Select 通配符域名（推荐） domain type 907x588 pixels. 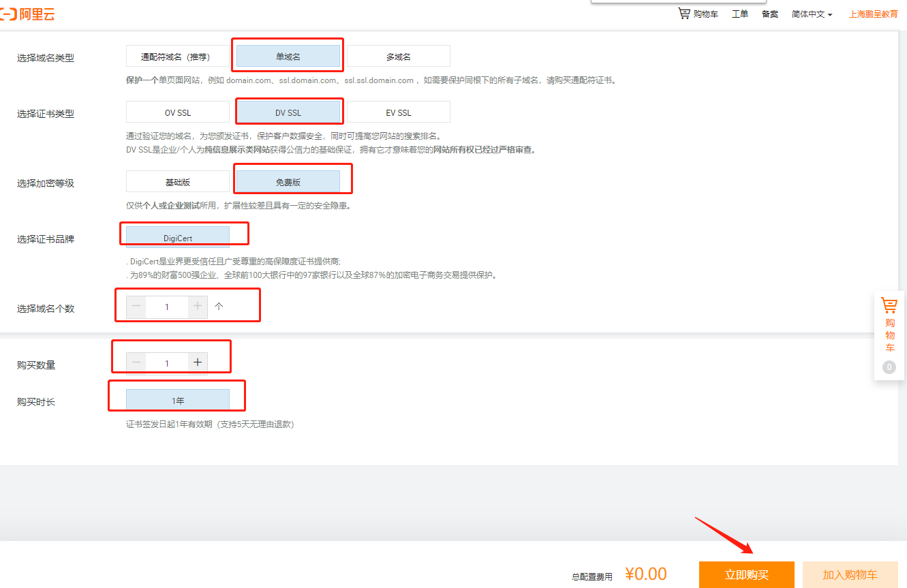[x=177, y=57]
